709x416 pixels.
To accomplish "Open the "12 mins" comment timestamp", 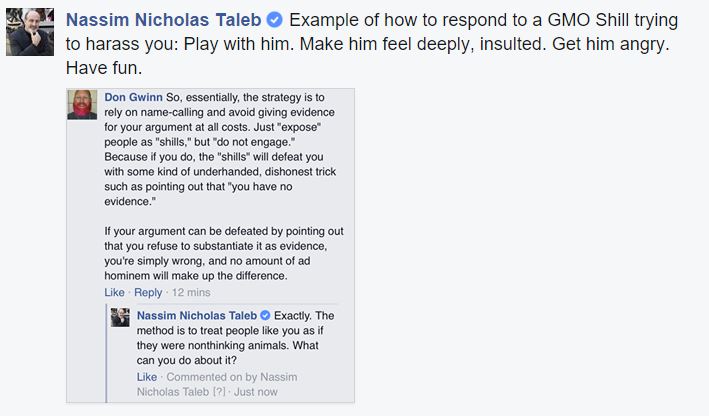I will pyautogui.click(x=191, y=292).
